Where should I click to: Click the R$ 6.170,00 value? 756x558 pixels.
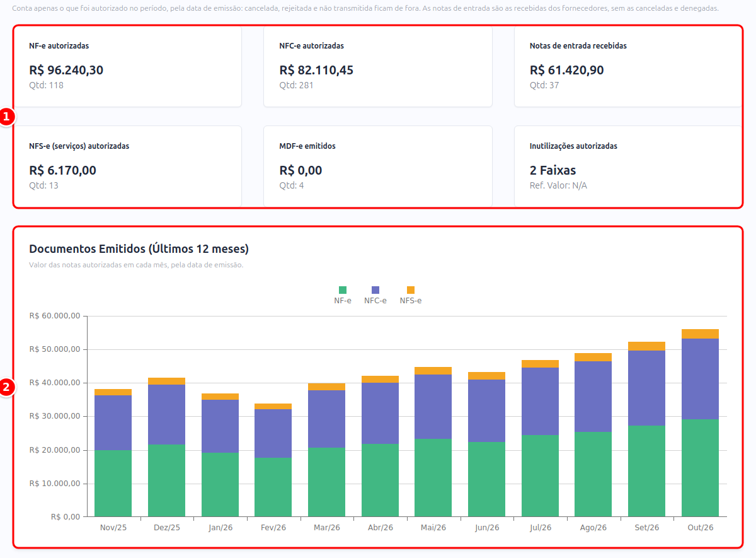pyautogui.click(x=62, y=170)
